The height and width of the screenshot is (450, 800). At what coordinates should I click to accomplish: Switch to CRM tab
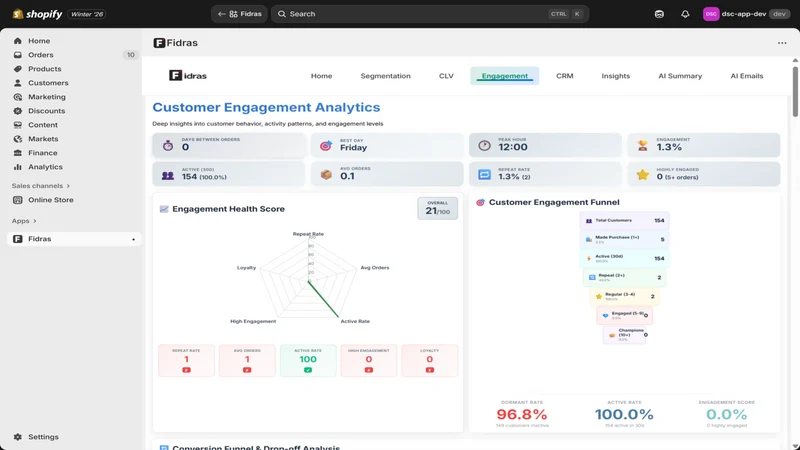[564, 76]
